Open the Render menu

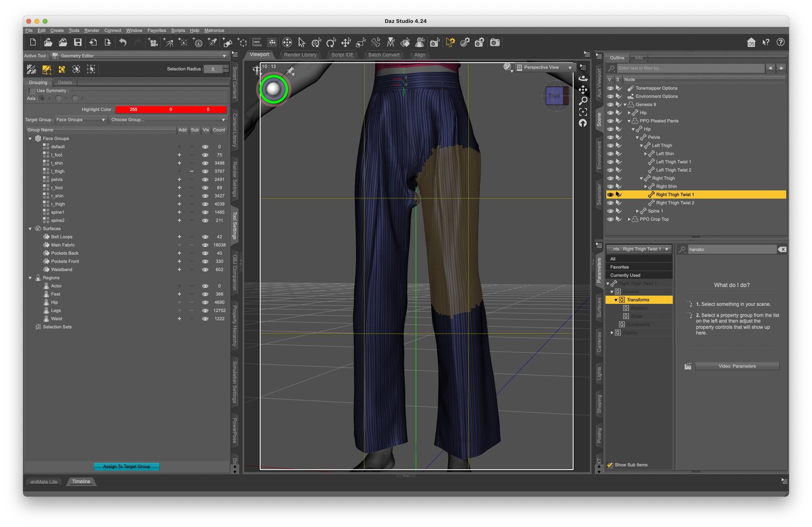(92, 30)
